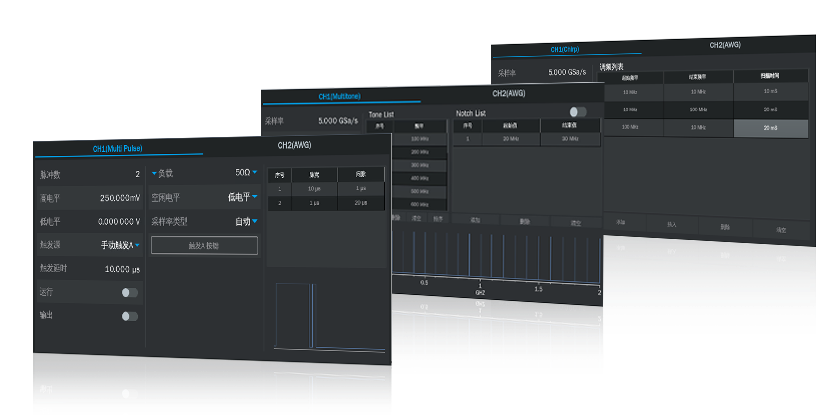Toggle the 运行 switch in Multi Pulse panel
The width and height of the screenshot is (840, 420).
[x=129, y=292]
